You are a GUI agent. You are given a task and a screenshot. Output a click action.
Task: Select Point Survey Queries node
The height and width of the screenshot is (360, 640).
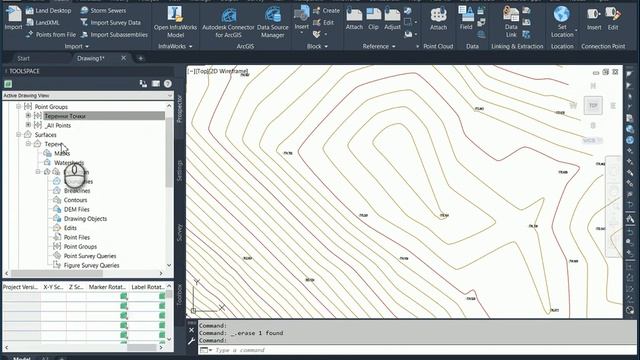click(x=90, y=256)
